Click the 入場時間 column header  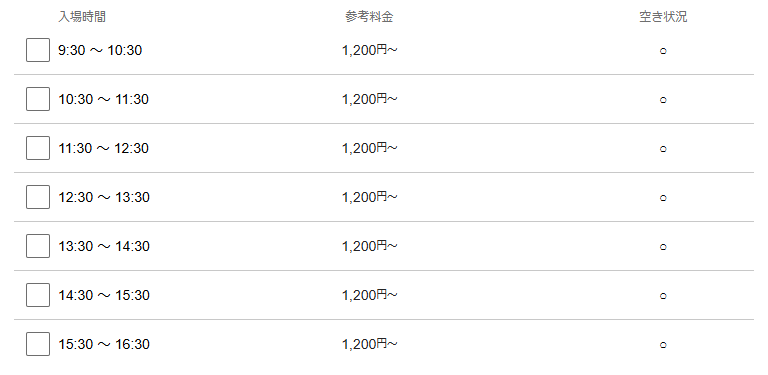82,17
